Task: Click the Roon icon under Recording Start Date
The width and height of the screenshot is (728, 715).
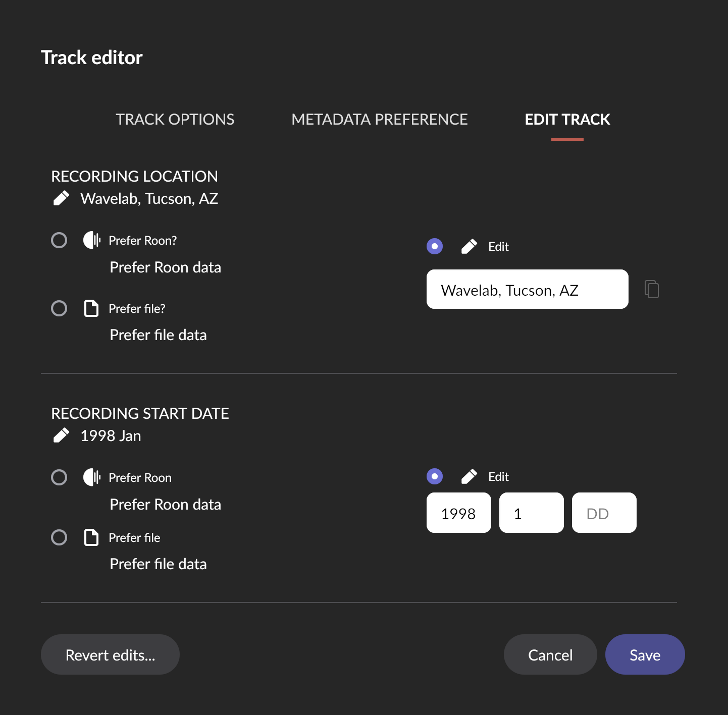Action: [92, 477]
